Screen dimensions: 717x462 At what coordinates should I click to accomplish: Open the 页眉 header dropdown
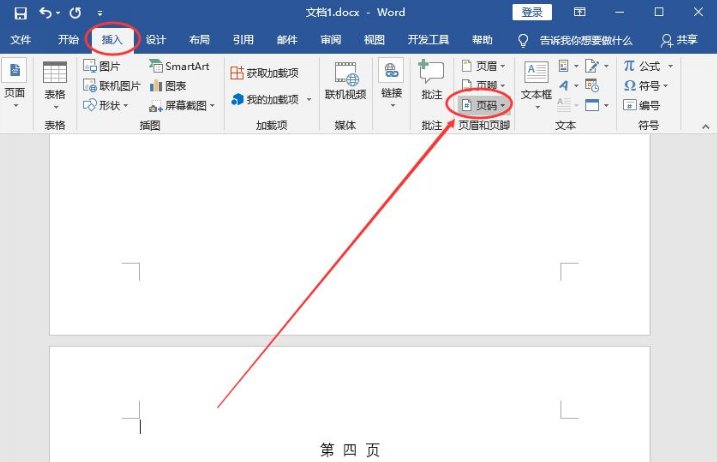[x=483, y=66]
